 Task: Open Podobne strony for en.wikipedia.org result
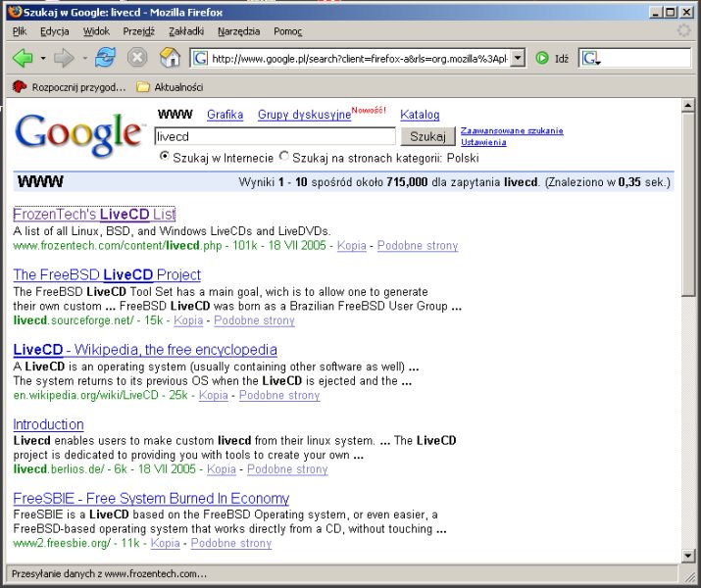[x=279, y=395]
